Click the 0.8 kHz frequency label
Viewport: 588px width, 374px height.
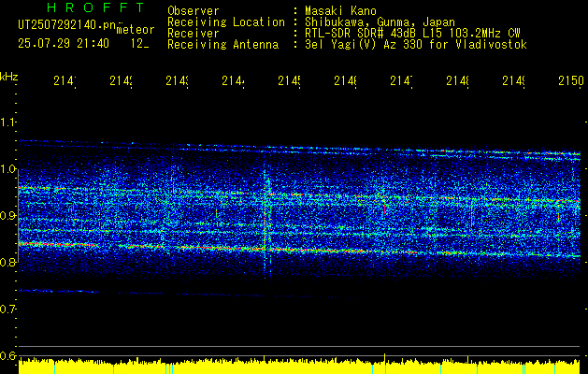tap(7, 263)
